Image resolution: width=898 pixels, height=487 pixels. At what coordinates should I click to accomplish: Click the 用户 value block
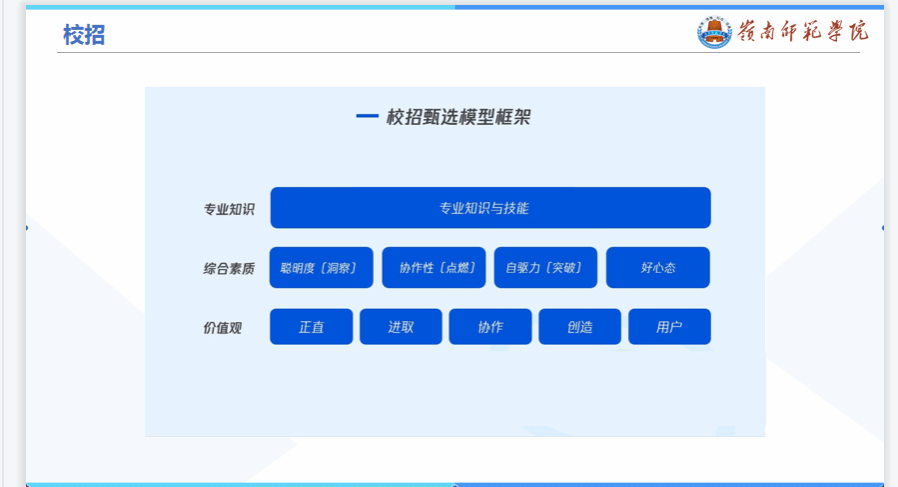(669, 327)
